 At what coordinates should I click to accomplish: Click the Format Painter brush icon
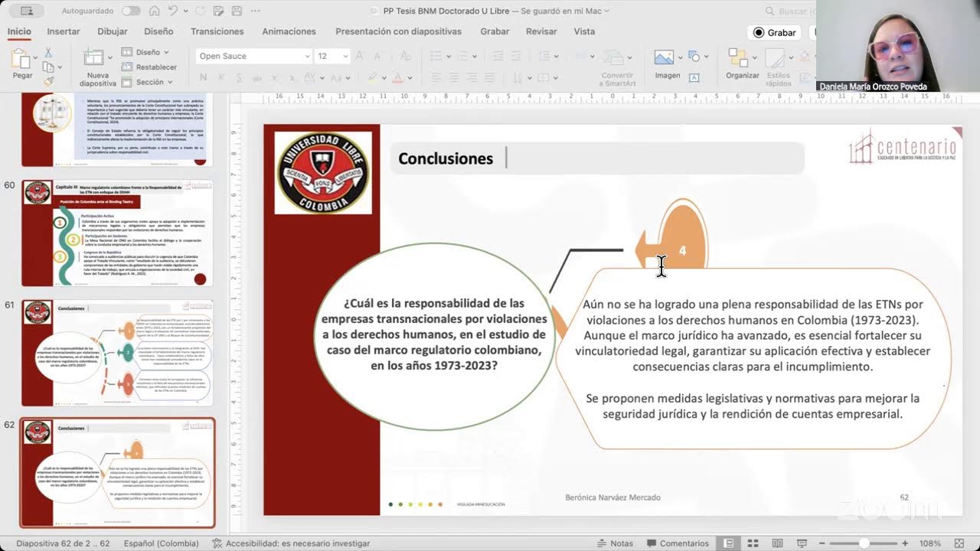[x=48, y=81]
